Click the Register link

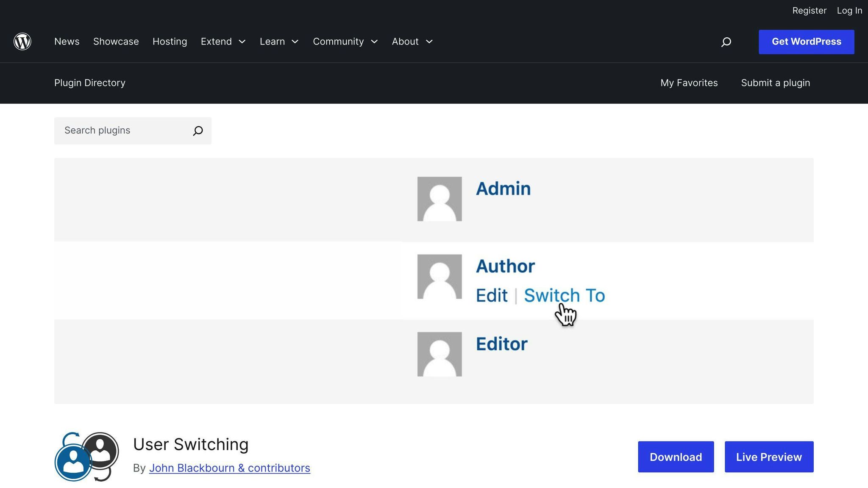(x=809, y=11)
